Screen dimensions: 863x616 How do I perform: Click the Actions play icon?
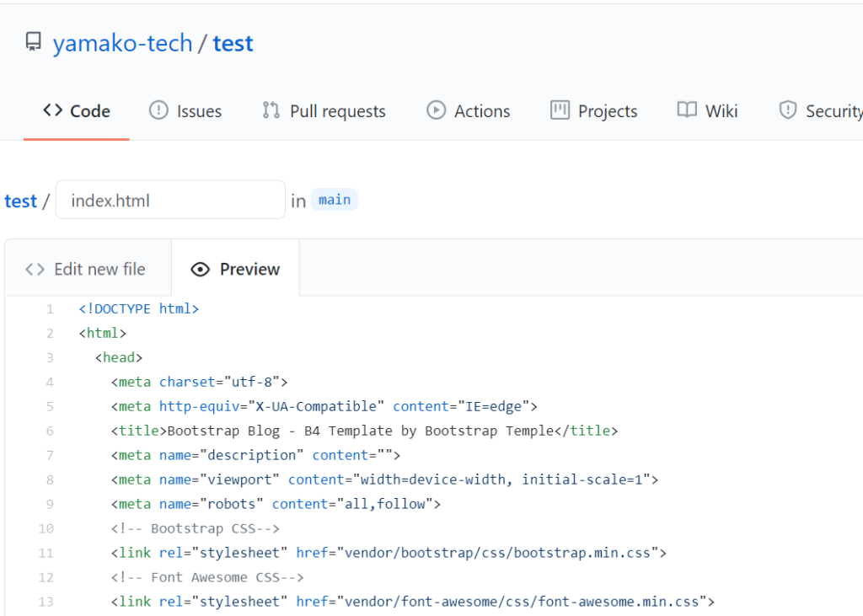coord(436,110)
